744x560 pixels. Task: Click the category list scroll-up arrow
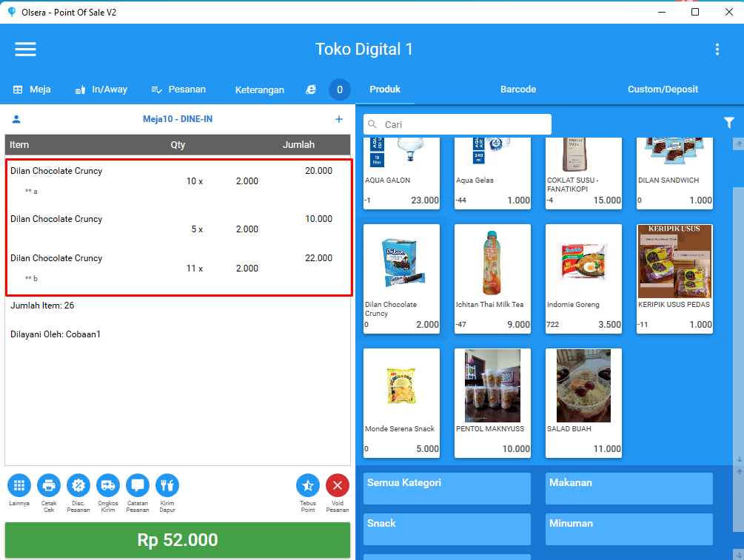click(x=739, y=471)
